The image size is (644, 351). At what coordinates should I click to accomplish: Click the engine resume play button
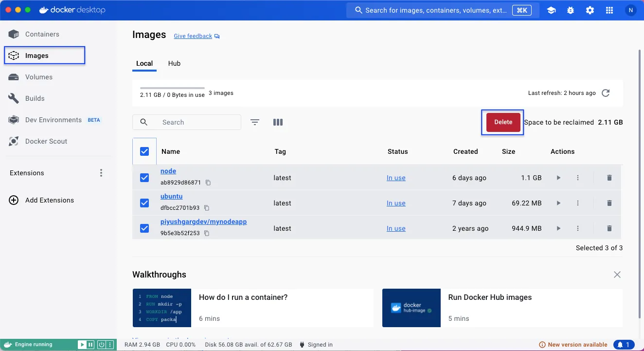click(x=83, y=345)
